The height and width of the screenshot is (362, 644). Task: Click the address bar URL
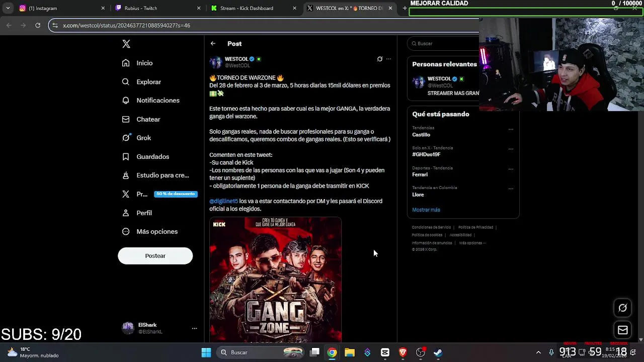click(126, 25)
